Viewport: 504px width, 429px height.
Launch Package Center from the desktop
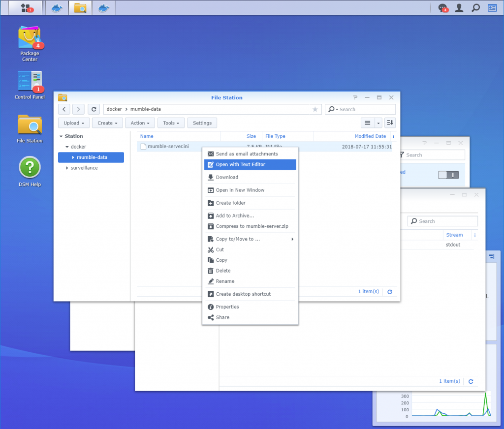[x=30, y=37]
